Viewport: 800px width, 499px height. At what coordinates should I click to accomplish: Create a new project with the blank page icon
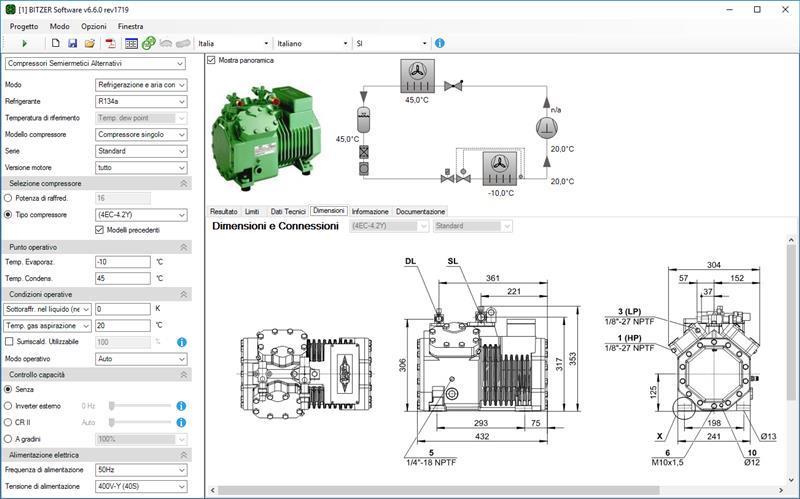click(x=56, y=43)
